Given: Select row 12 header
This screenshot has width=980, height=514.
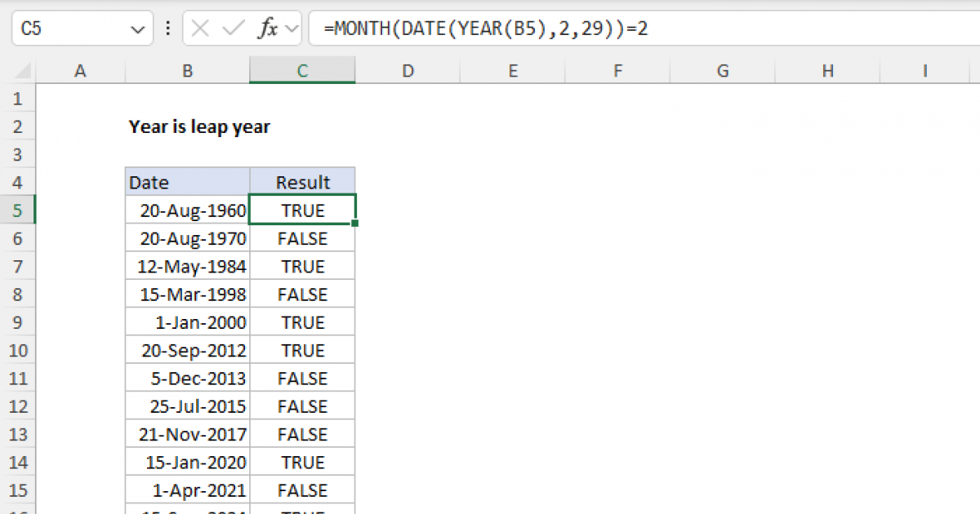Looking at the screenshot, I should point(18,406).
